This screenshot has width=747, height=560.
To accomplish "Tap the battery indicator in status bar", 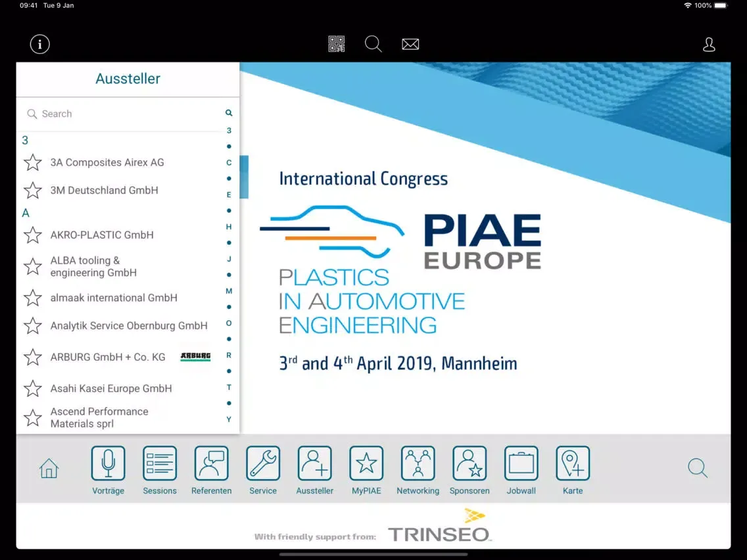I will coord(721,6).
